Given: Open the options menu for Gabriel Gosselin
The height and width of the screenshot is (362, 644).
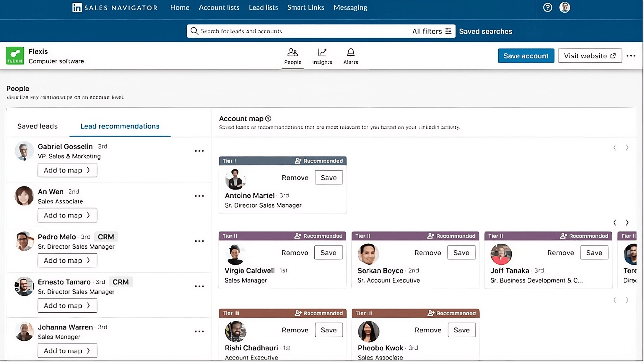Looking at the screenshot, I should click(x=199, y=151).
